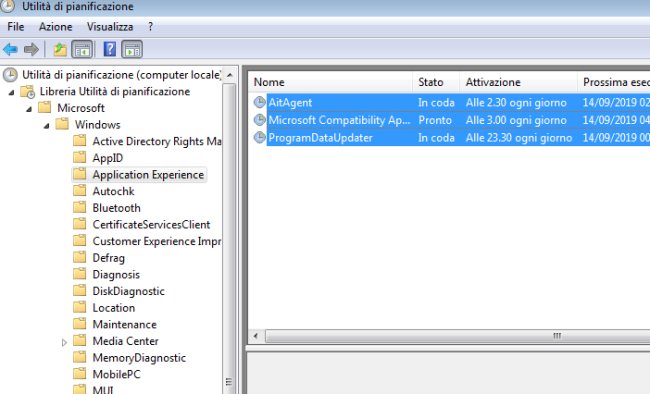This screenshot has height=394, width=650.
Task: Click the DiskDiagnostic folder icon
Action: [80, 290]
